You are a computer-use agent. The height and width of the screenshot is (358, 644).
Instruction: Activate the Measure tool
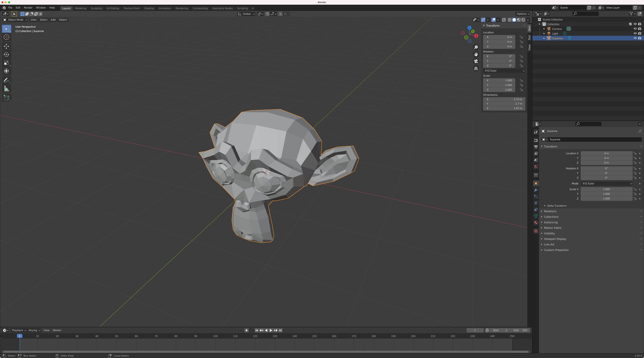[7, 89]
